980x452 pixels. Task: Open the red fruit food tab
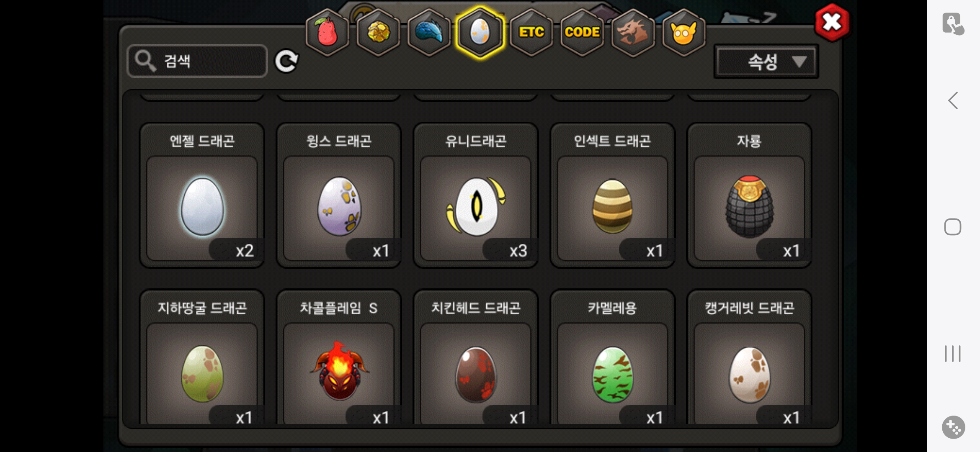(328, 32)
